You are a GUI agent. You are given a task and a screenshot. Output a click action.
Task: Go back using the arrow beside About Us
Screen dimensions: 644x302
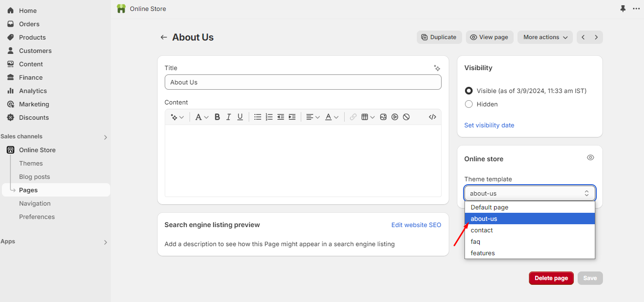164,37
